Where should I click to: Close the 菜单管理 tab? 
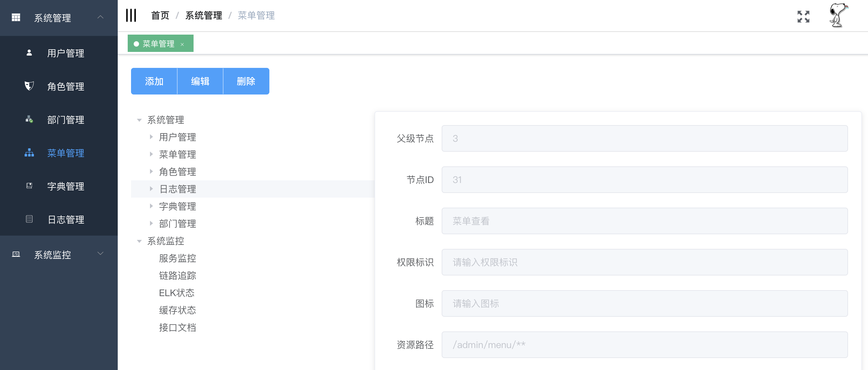click(x=182, y=44)
